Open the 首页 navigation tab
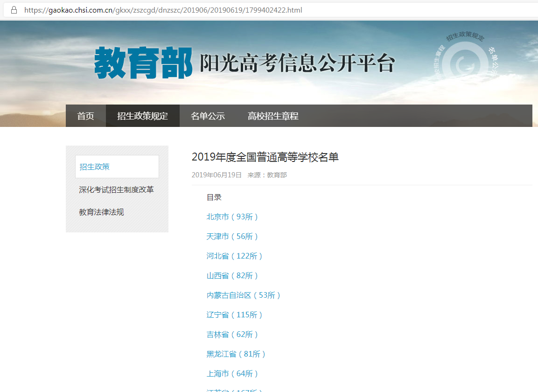 click(86, 116)
